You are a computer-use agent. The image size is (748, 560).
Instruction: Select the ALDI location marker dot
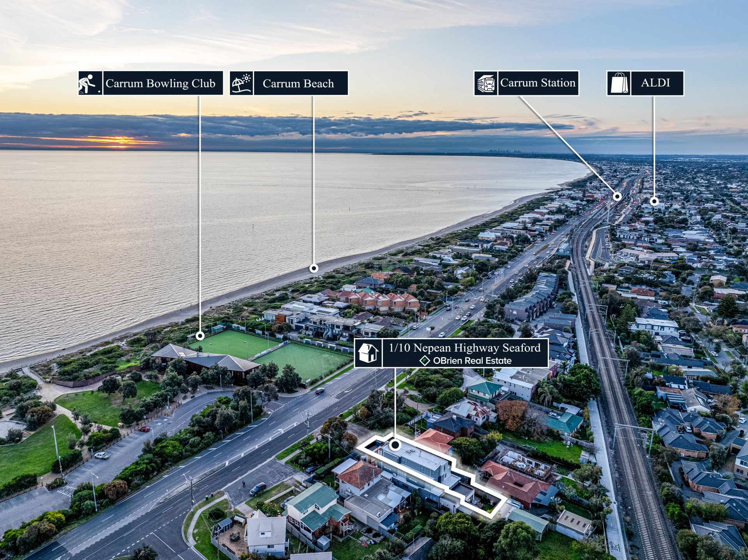coord(654,201)
